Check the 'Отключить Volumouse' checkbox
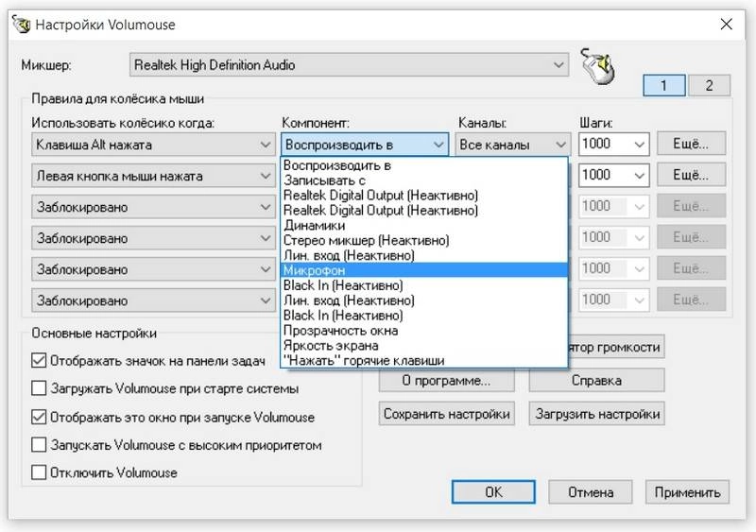 [x=39, y=472]
